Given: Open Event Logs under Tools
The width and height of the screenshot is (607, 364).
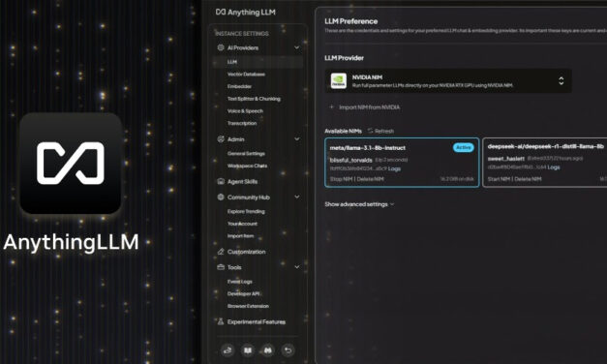Looking at the screenshot, I should [x=240, y=282].
